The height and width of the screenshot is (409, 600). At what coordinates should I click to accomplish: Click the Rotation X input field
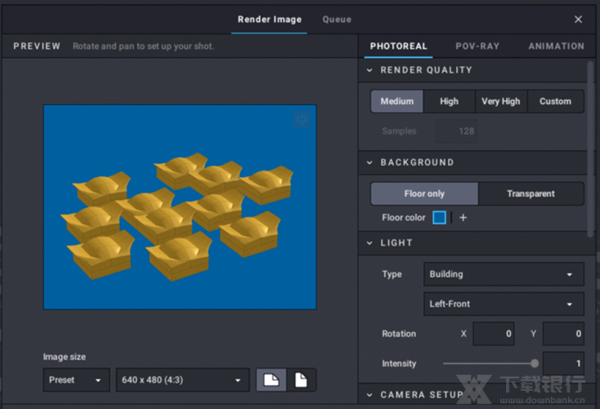[x=493, y=334]
